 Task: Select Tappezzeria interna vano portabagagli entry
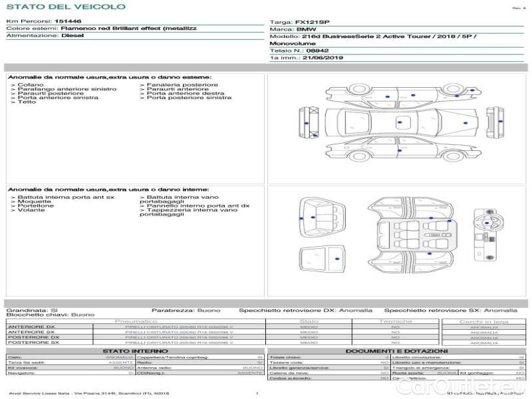(189, 212)
